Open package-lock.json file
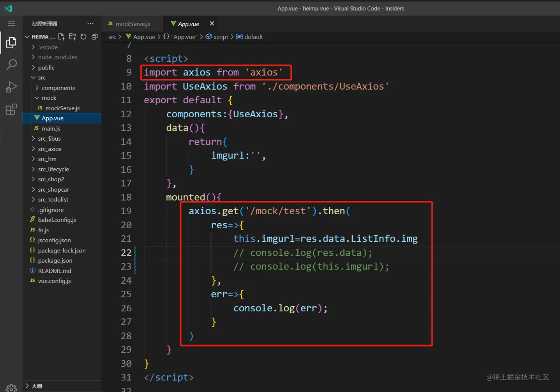The height and width of the screenshot is (392, 560). click(62, 251)
